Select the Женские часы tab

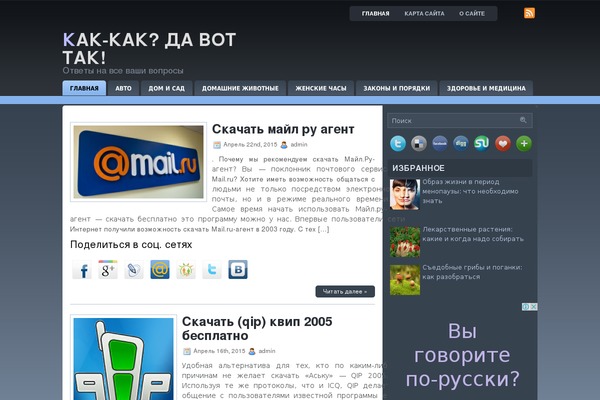pyautogui.click(x=321, y=88)
